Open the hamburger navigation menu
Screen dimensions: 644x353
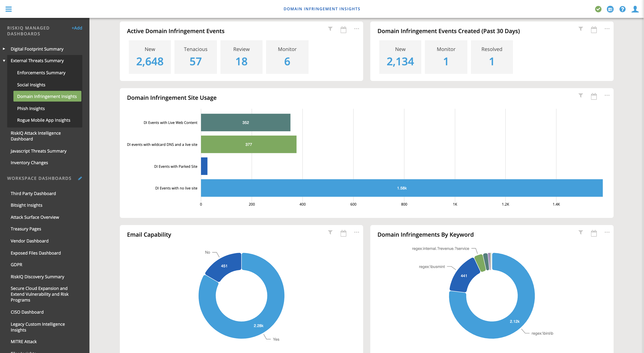tap(8, 9)
